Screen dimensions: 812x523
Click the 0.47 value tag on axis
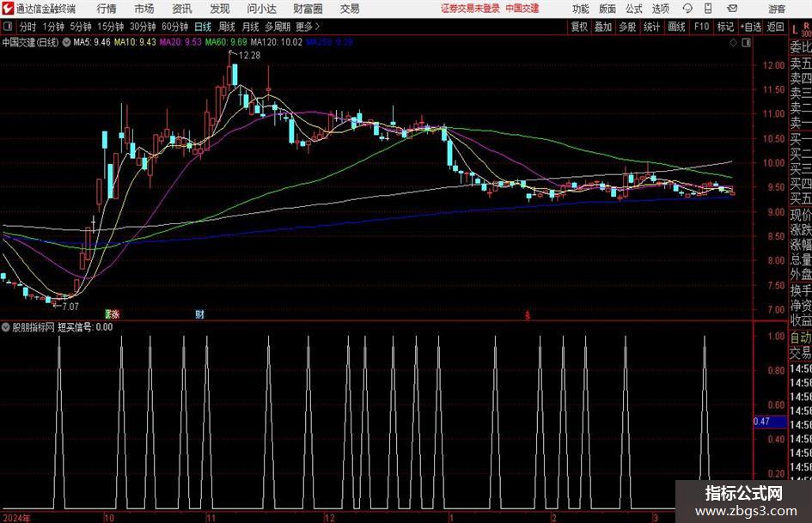point(770,422)
